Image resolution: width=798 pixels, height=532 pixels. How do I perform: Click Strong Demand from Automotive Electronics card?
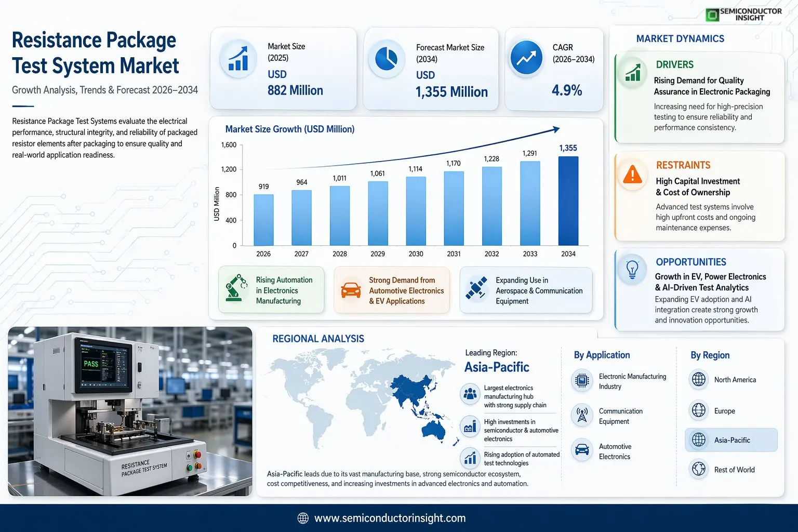[x=392, y=290]
